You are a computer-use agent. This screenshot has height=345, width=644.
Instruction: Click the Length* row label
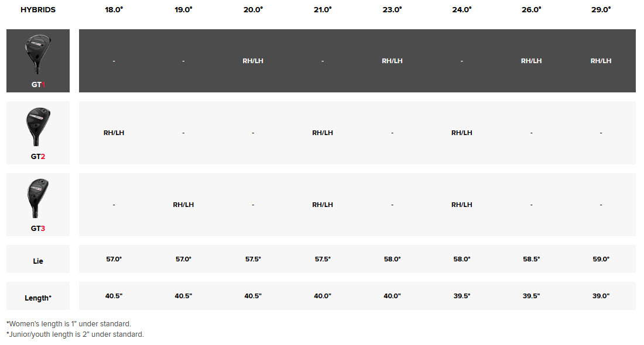(x=38, y=298)
